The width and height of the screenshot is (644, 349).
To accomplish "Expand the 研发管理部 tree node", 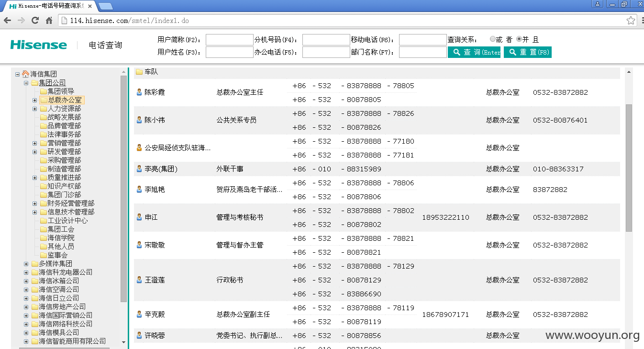I will tap(34, 152).
